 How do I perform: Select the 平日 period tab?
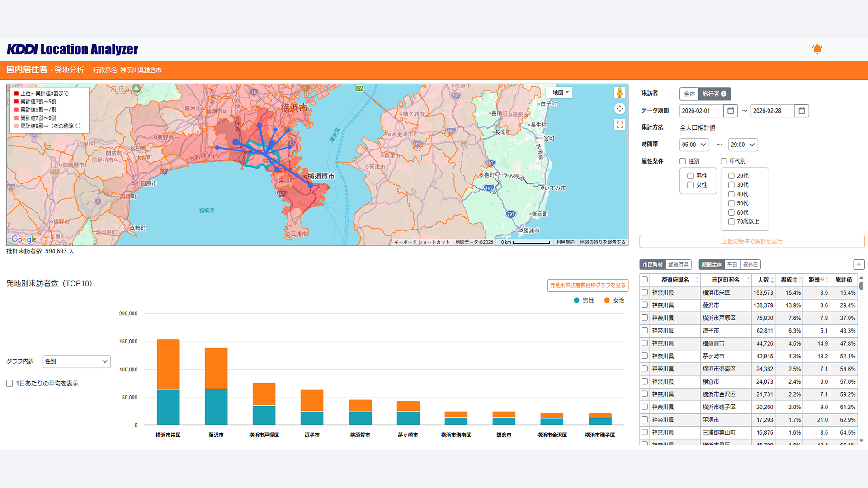(x=732, y=265)
